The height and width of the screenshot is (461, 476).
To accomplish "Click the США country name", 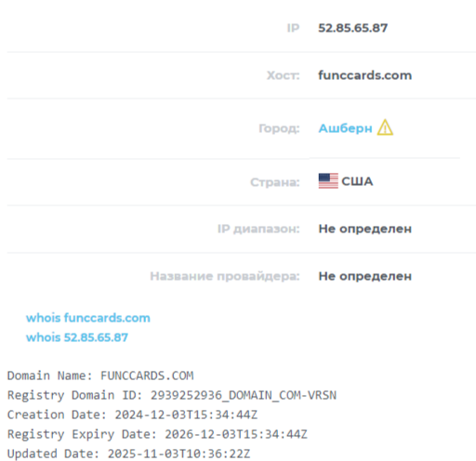I will [x=357, y=181].
